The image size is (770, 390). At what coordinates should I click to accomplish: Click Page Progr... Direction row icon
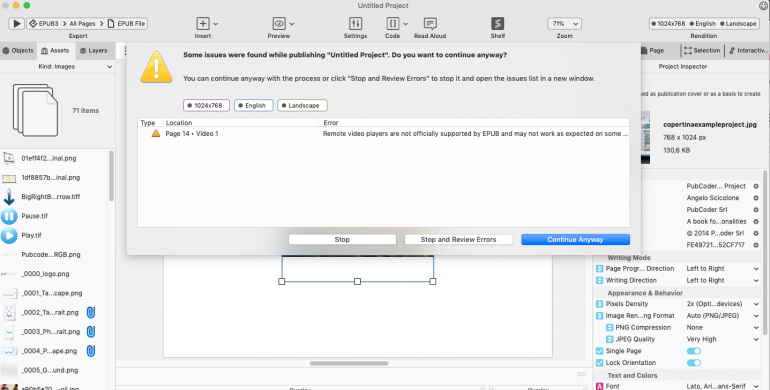coord(600,269)
